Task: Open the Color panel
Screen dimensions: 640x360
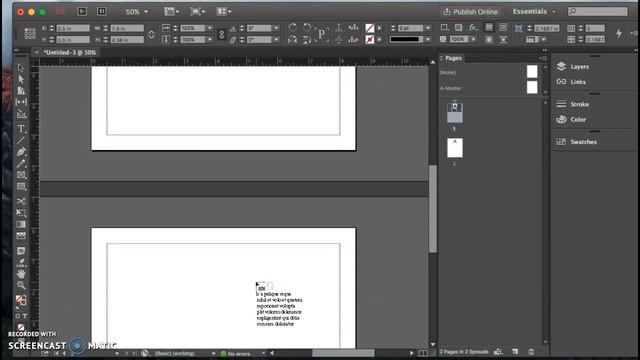Action: pos(578,119)
